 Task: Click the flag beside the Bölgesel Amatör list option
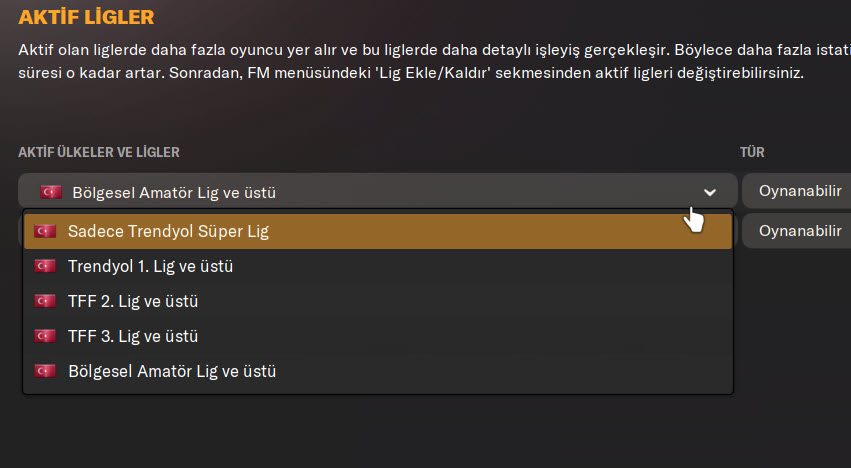45,371
